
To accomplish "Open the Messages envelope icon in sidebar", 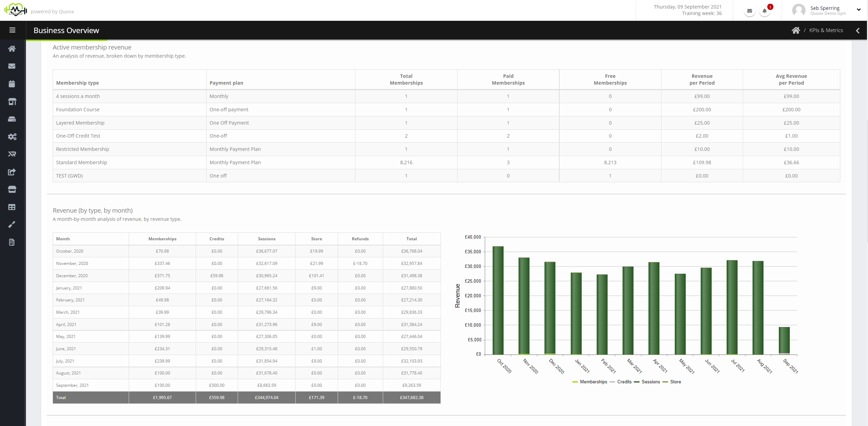I will (x=12, y=66).
